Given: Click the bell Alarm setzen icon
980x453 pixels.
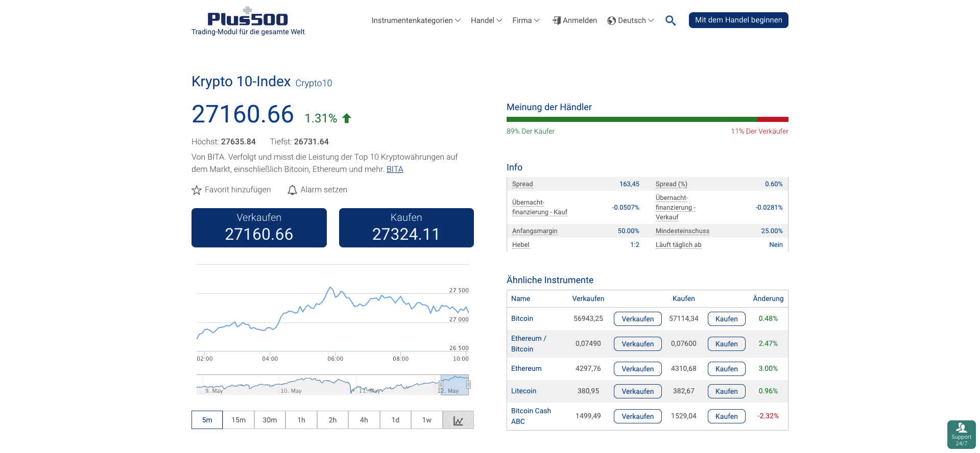Looking at the screenshot, I should tap(292, 190).
